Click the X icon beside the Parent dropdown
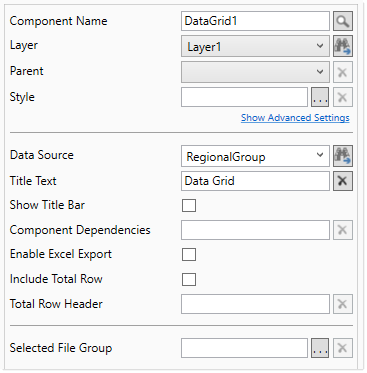Image resolution: width=367 pixels, height=373 pixels. tap(343, 72)
